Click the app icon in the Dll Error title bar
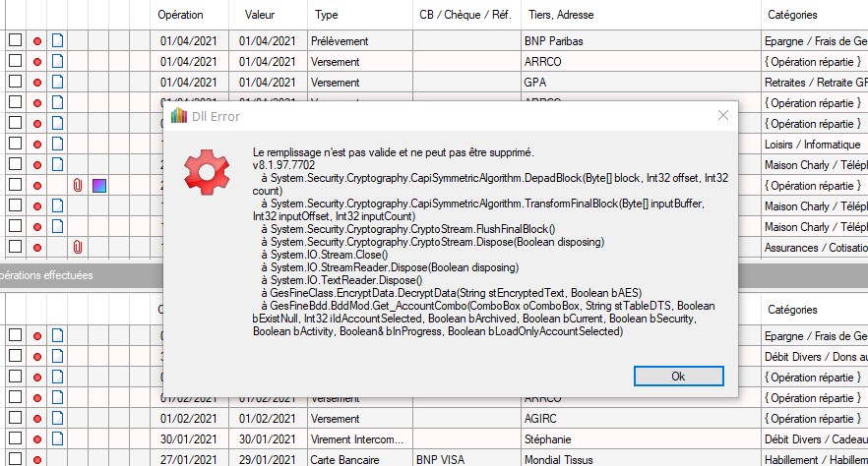This screenshot has width=868, height=466. click(178, 115)
